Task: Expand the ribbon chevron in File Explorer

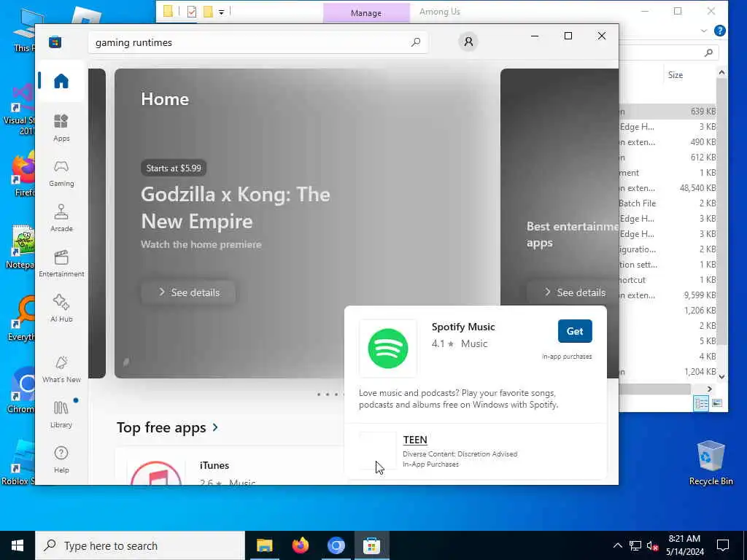Action: [x=704, y=31]
